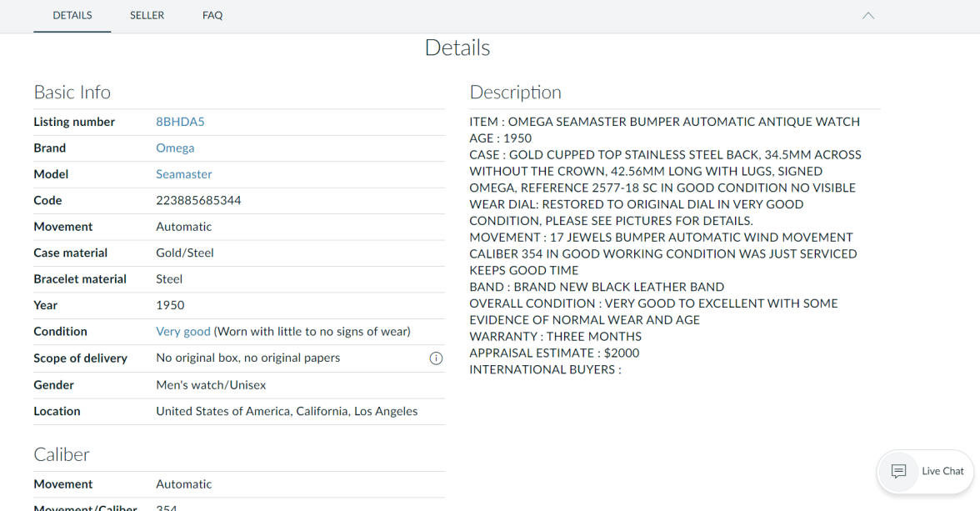Click the Location text for Los Angeles
Screen dimensions: 980x511
pos(287,411)
